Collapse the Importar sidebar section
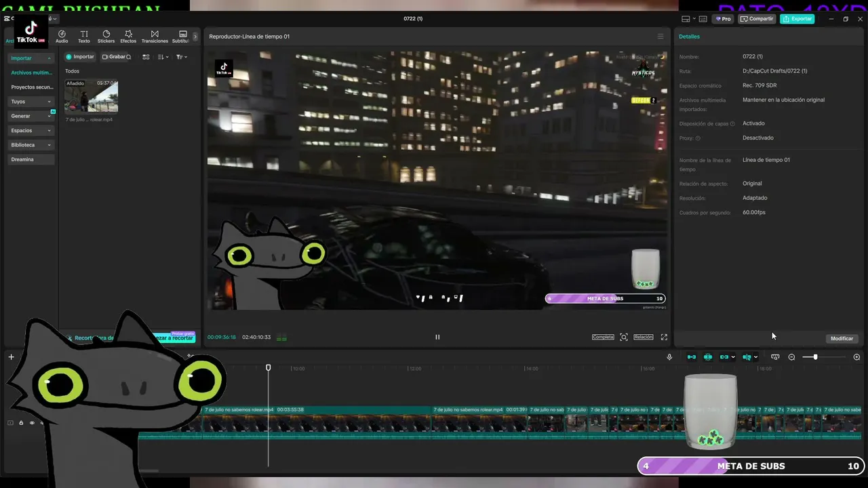Image resolution: width=868 pixels, height=488 pixels. 31,58
